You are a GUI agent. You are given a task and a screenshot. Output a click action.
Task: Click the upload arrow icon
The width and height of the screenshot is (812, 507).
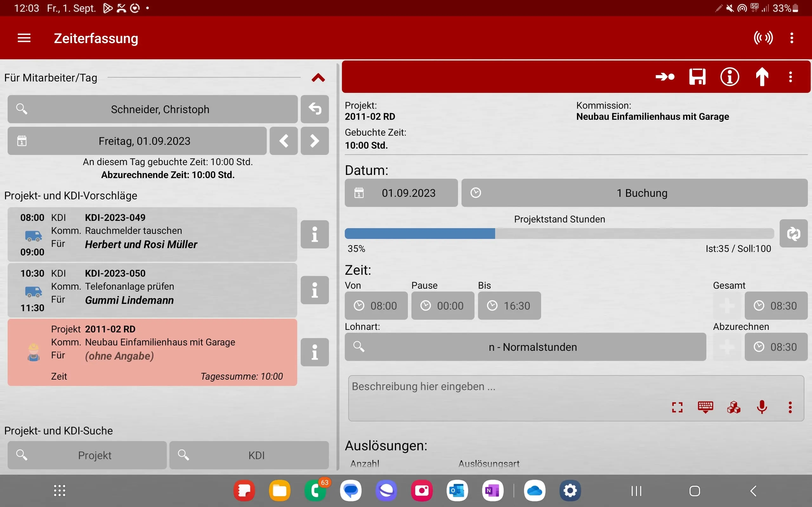(762, 77)
